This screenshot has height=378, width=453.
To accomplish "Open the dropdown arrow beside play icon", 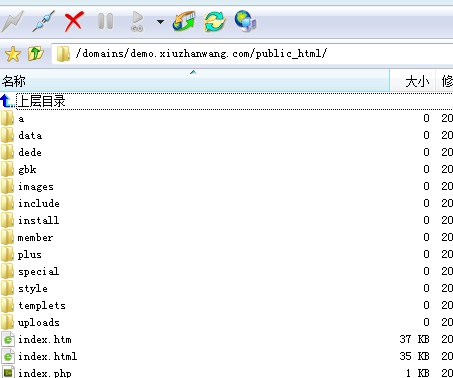I will (x=160, y=22).
